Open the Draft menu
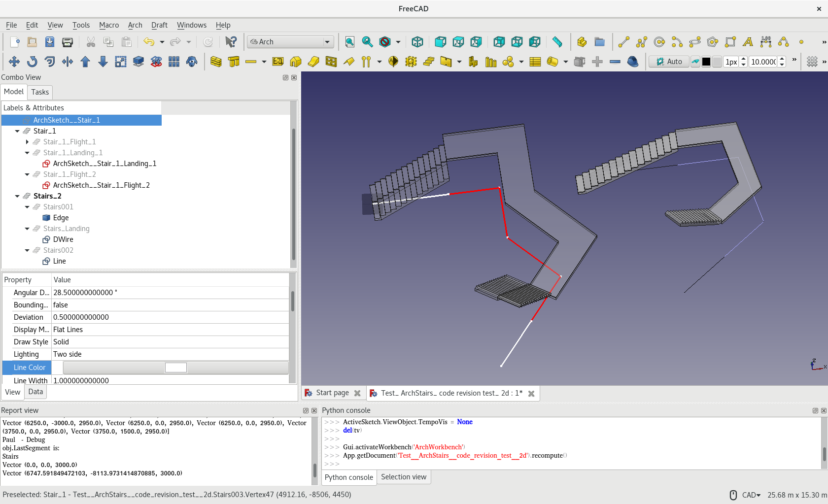Screen dimensions: 828x504 [x=159, y=25]
